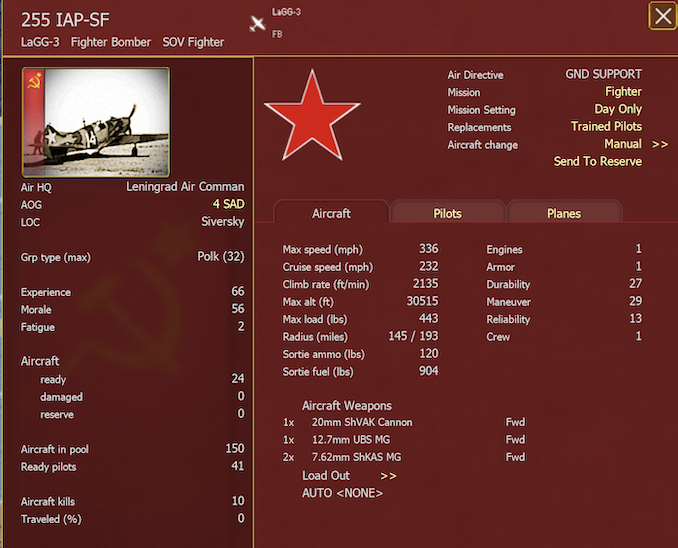Click the Climb rate value 2135
Viewport: 678px width, 548px height.
425,283
